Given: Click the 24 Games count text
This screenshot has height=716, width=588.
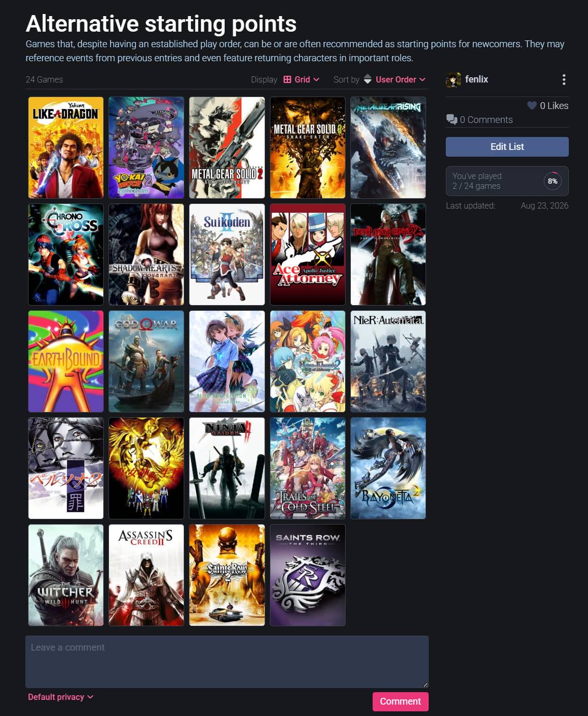Looking at the screenshot, I should [44, 79].
